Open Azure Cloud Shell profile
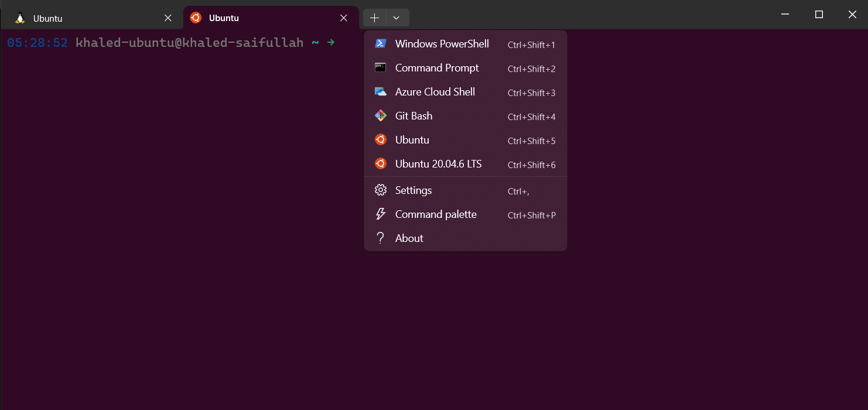Screen dimensions: 868x410 tap(466, 92)
